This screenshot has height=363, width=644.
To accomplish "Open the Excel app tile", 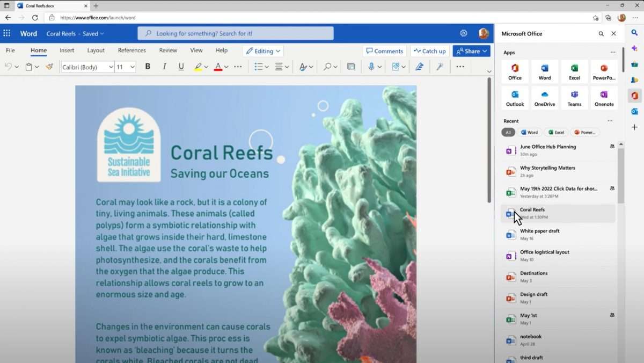I will pos(574,71).
